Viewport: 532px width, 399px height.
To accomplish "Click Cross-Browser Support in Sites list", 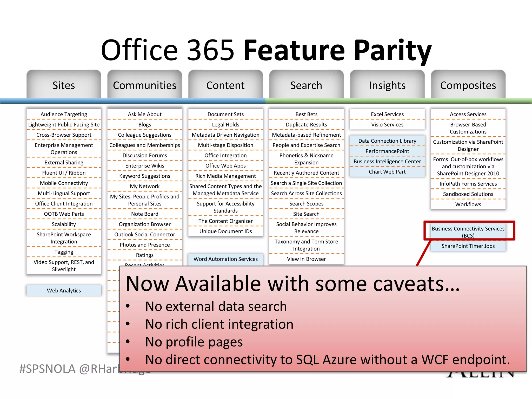I will coord(64,135).
